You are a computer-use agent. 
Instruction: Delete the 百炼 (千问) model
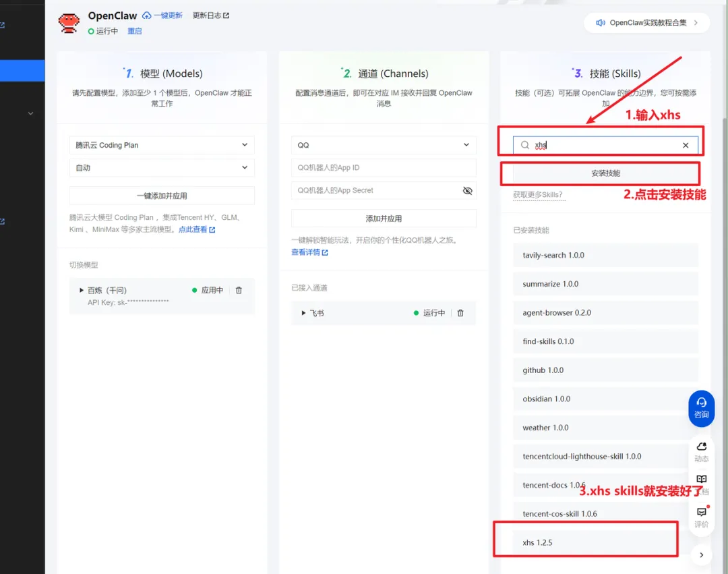pos(239,290)
